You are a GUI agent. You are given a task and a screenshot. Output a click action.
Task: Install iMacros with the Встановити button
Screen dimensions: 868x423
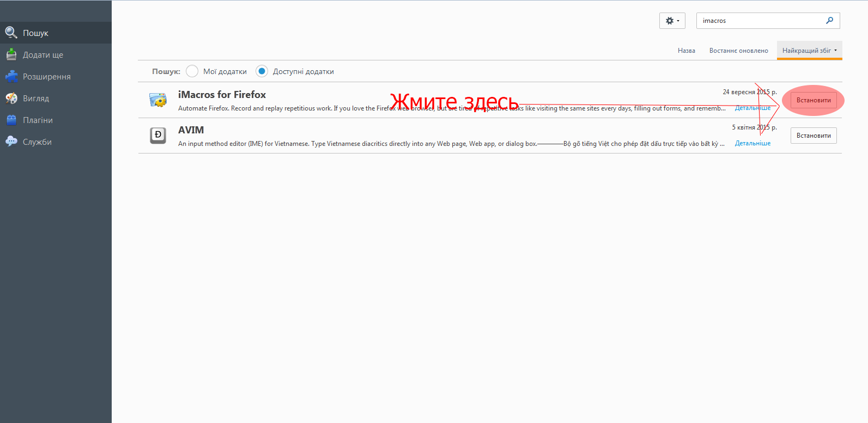coord(814,100)
